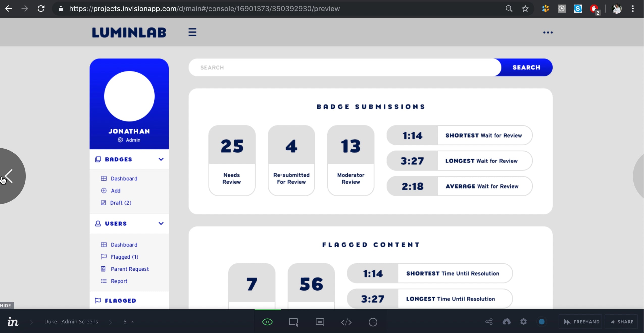Click the cloud upload icon in bottom bar

pyautogui.click(x=506, y=322)
